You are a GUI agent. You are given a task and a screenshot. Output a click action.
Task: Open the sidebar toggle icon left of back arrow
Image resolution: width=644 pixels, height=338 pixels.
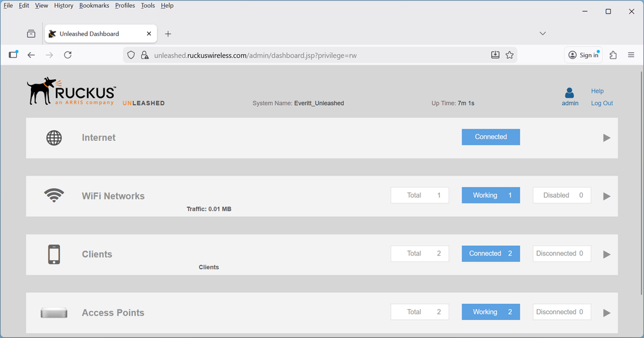pyautogui.click(x=13, y=55)
